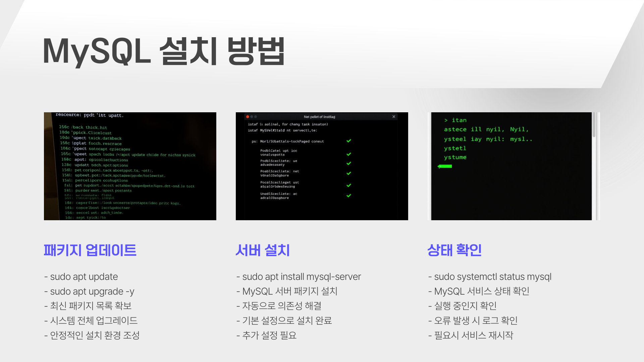The height and width of the screenshot is (362, 644).
Task: Click the scrollbar on the green terminal image
Action: coord(594,125)
